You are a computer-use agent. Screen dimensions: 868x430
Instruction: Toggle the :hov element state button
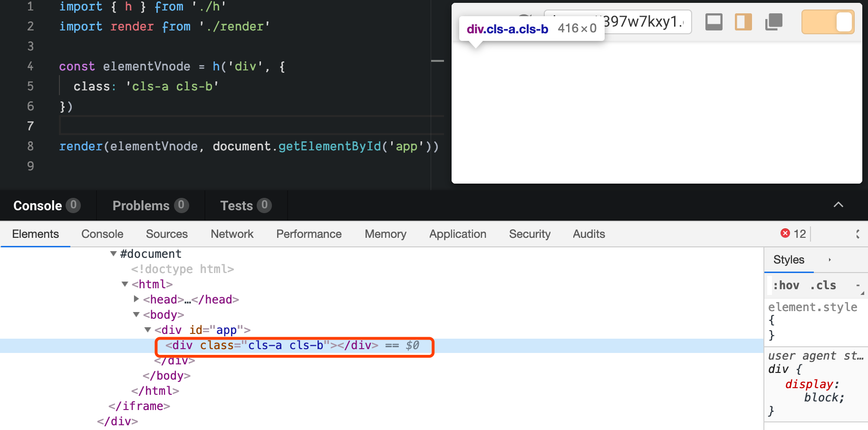[786, 285]
